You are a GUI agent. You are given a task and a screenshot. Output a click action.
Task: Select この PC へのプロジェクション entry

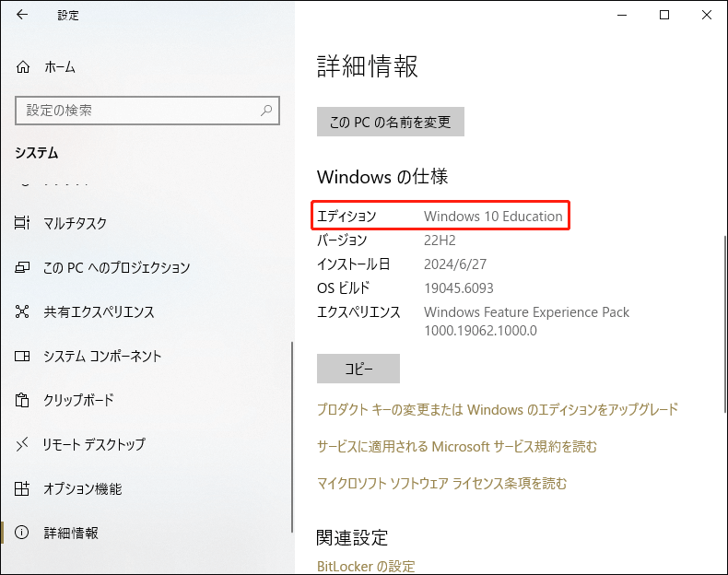click(116, 268)
